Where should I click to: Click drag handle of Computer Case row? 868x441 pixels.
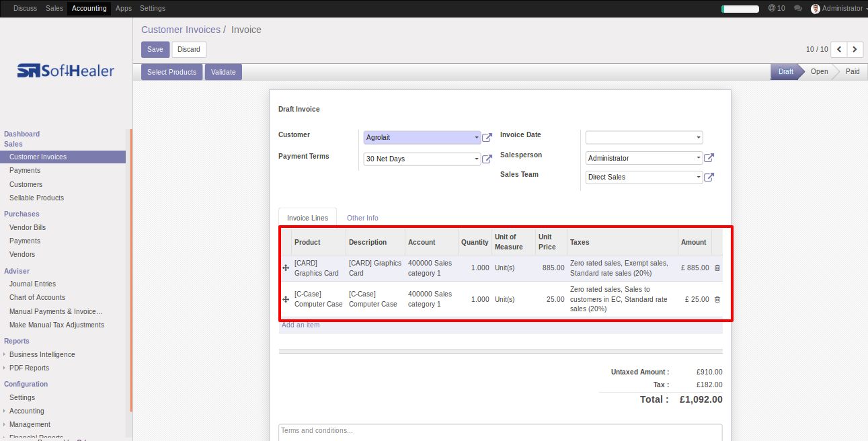[x=286, y=299]
